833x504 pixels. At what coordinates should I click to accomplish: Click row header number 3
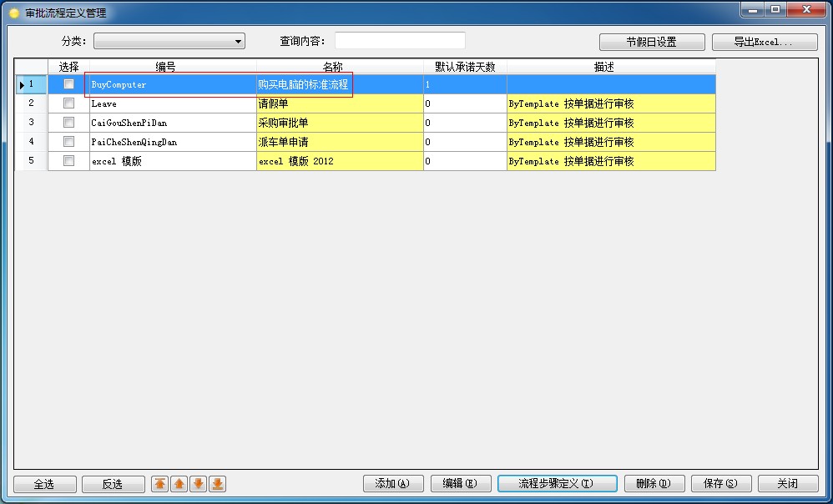[32, 123]
